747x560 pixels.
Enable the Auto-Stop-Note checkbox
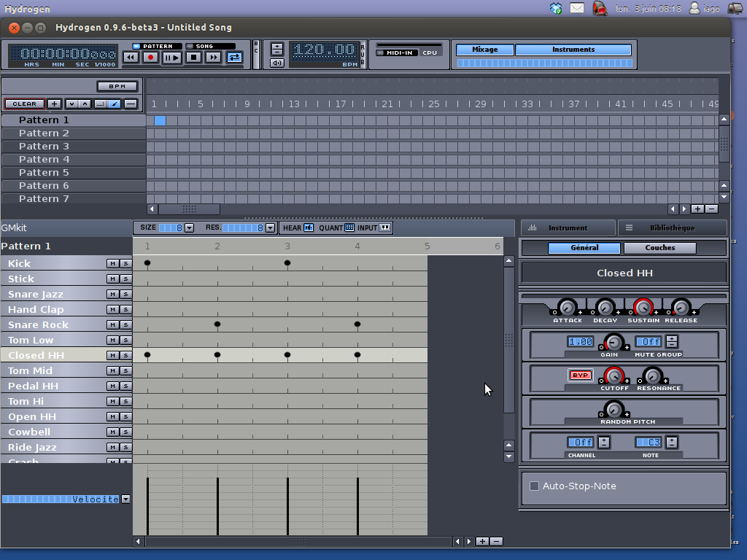(x=535, y=486)
